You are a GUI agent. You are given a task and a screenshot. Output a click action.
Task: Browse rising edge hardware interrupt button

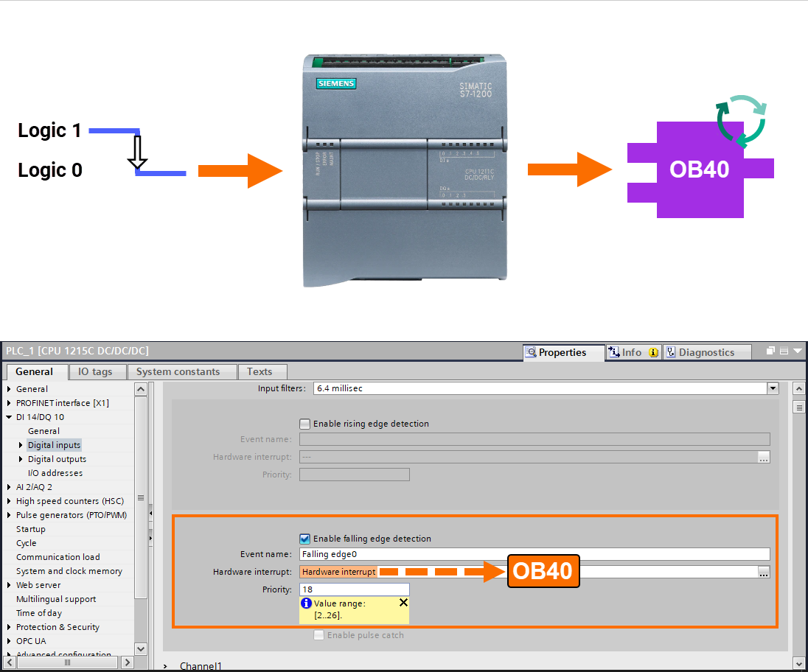764,458
